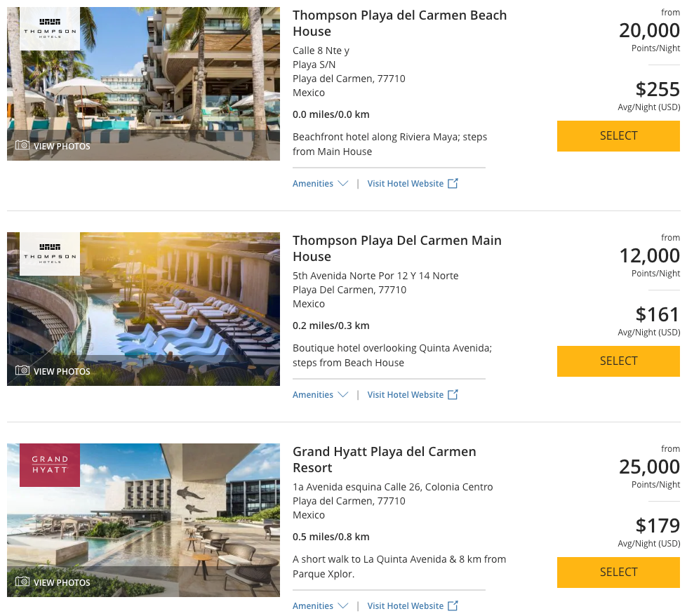Select Thompson Main House at $161
This screenshot has height=616, width=687.
(618, 361)
